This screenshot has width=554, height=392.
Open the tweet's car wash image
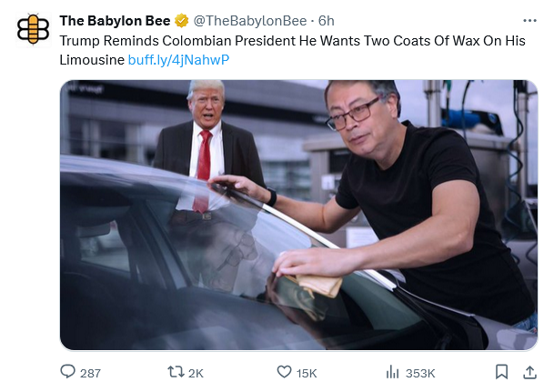pyautogui.click(x=299, y=215)
